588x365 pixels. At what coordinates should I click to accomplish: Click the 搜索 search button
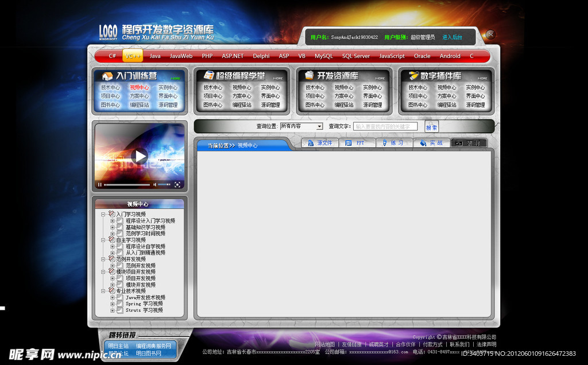431,127
